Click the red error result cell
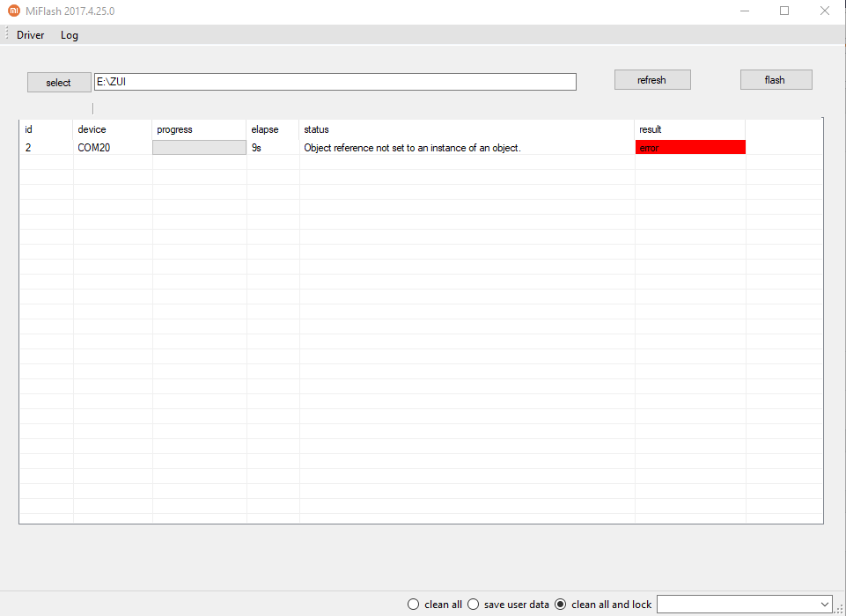This screenshot has height=616, width=846. [x=690, y=147]
